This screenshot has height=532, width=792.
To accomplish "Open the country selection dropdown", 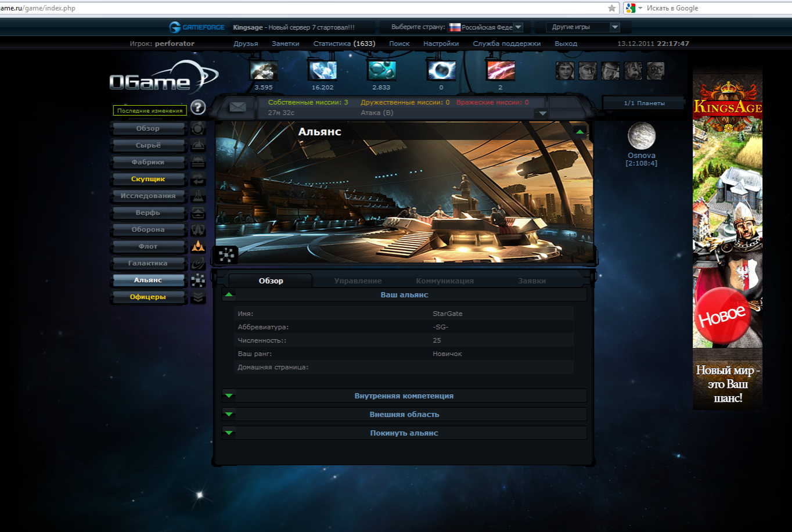I will [518, 27].
